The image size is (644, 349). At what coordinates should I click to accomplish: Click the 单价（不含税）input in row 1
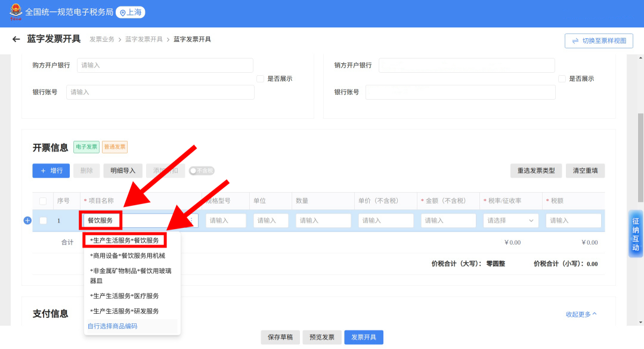click(x=386, y=220)
